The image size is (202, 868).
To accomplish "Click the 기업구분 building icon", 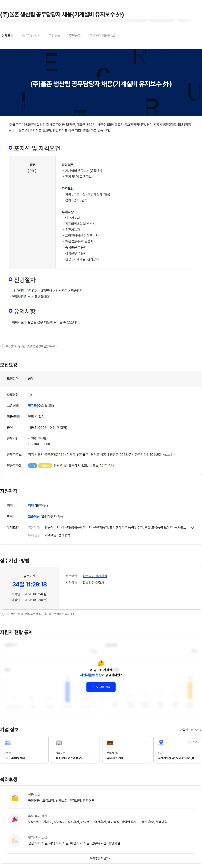I will click(x=59, y=742).
